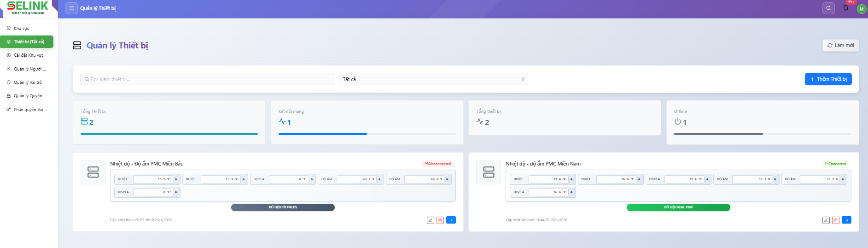Delete the PMC Miền Bắc device
The image size is (868, 248).
coord(440,220)
